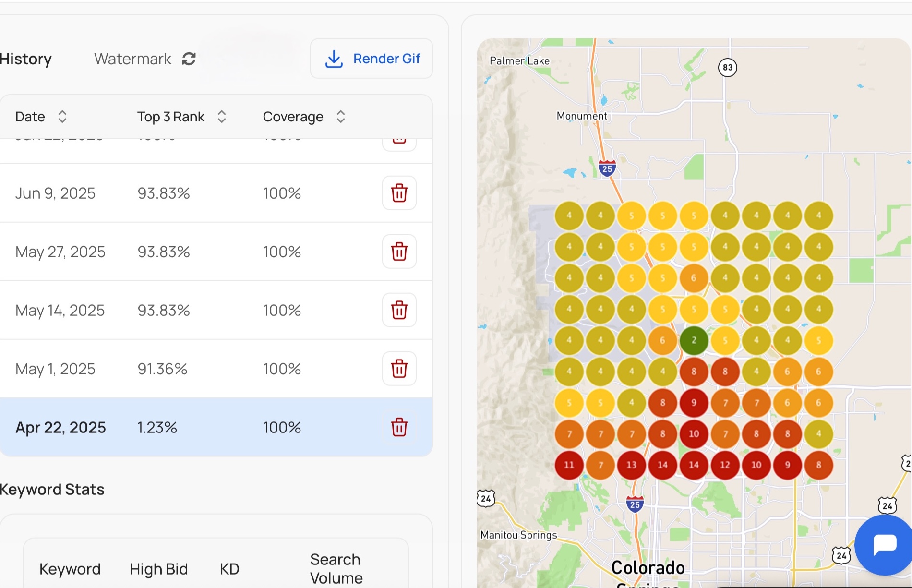Image resolution: width=912 pixels, height=588 pixels.
Task: Click the Highway 83 marker on map
Action: [x=727, y=67]
